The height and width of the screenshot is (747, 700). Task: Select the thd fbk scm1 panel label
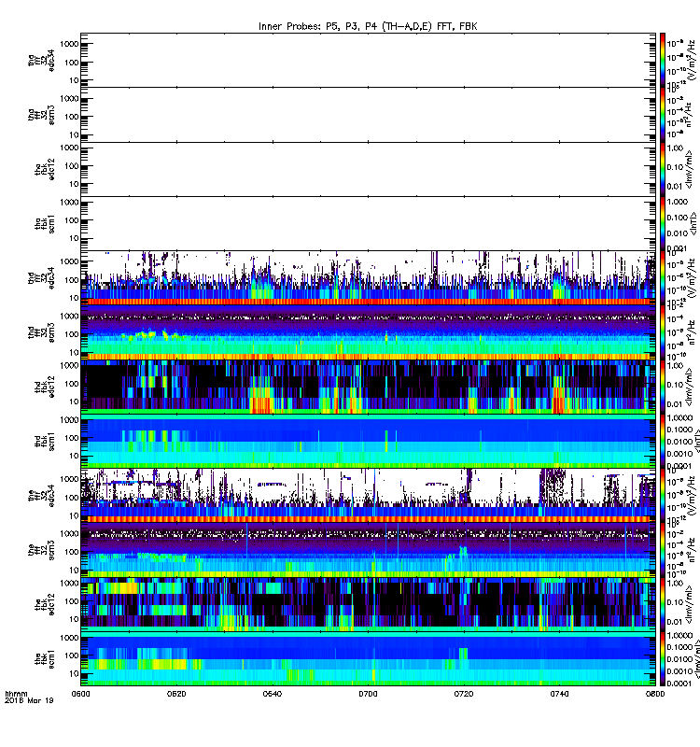[x=45, y=442]
